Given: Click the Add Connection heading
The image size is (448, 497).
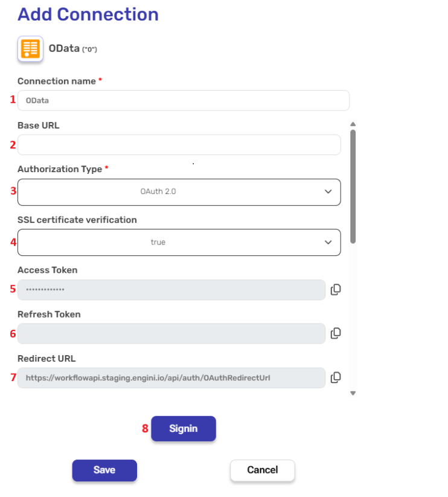Looking at the screenshot, I should [x=88, y=14].
